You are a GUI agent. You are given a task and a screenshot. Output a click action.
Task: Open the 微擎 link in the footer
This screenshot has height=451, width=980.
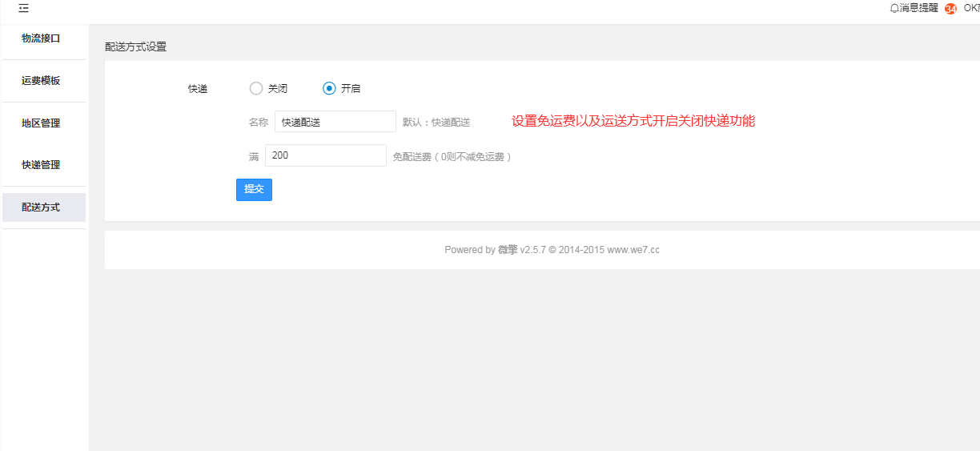tap(508, 250)
